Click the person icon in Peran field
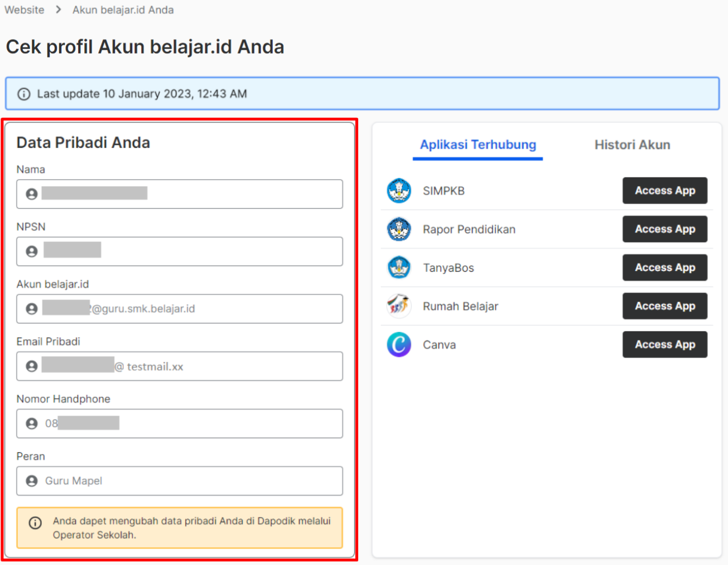 pyautogui.click(x=32, y=481)
